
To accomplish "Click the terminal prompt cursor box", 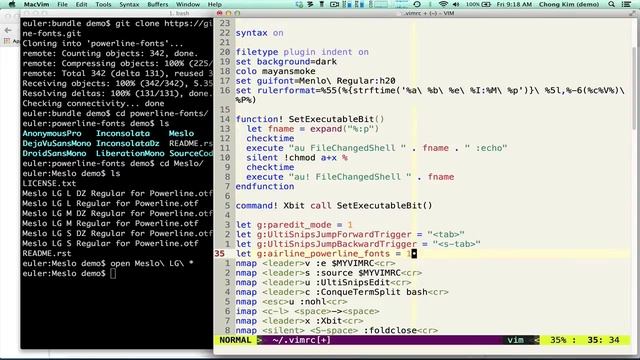I will tap(113, 273).
